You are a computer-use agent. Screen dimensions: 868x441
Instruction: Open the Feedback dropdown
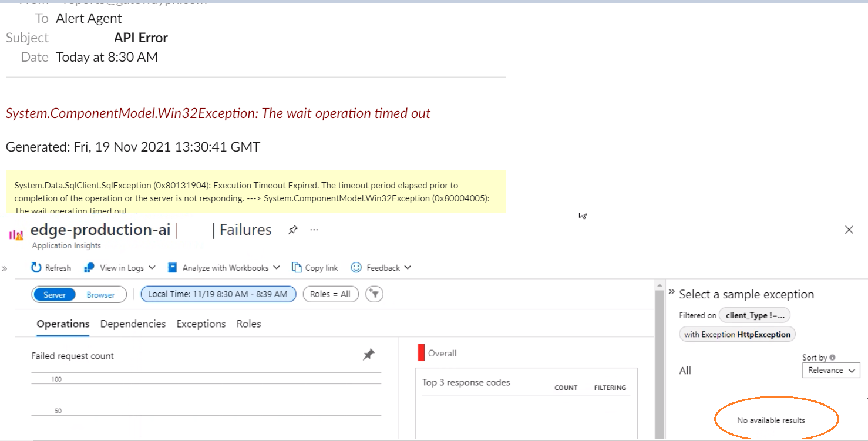tap(381, 268)
